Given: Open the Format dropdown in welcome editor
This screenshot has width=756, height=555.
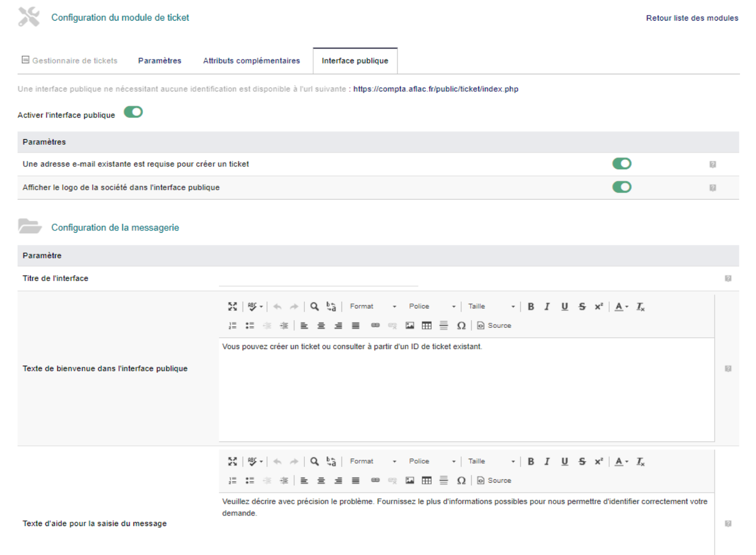Looking at the screenshot, I should pos(373,307).
